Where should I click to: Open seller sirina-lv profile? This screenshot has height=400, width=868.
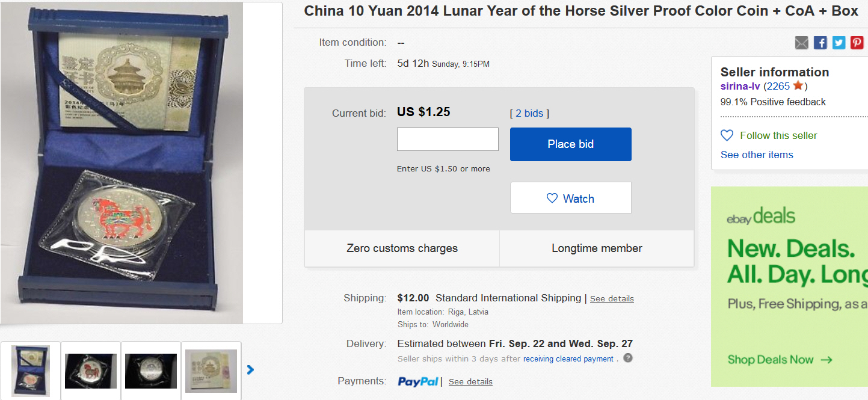coord(740,86)
